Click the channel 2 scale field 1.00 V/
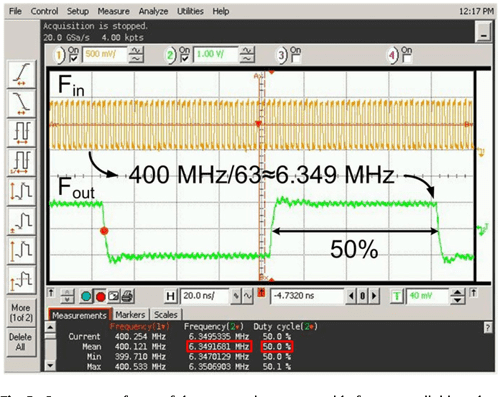This screenshot has width=500, height=397. click(216, 54)
